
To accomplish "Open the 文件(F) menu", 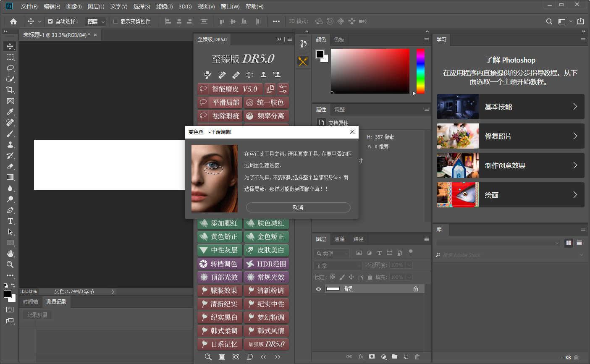I will point(29,6).
